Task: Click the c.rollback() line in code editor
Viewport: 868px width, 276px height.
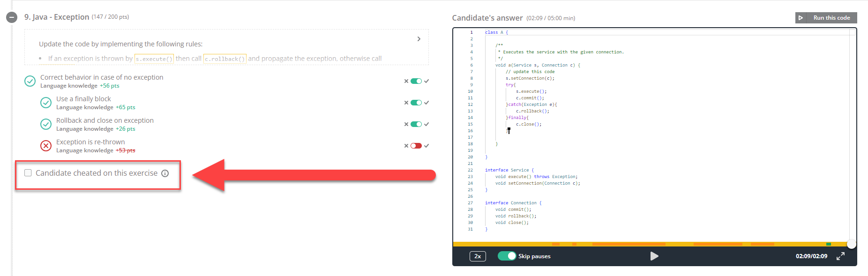Action: pos(532,111)
